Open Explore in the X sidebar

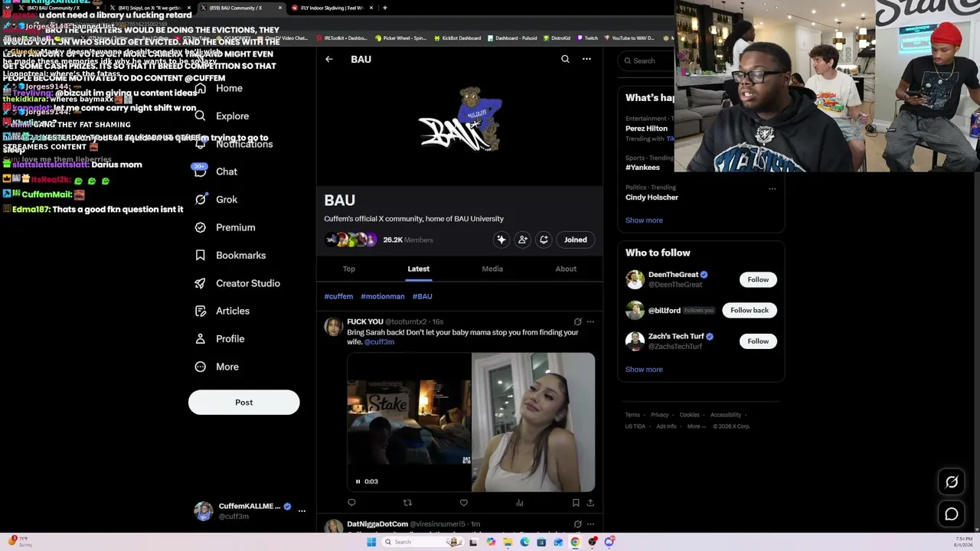click(x=222, y=116)
